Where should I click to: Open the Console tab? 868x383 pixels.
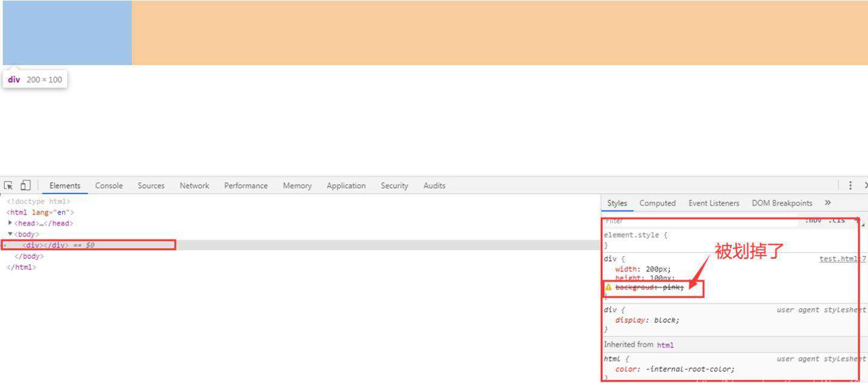109,186
